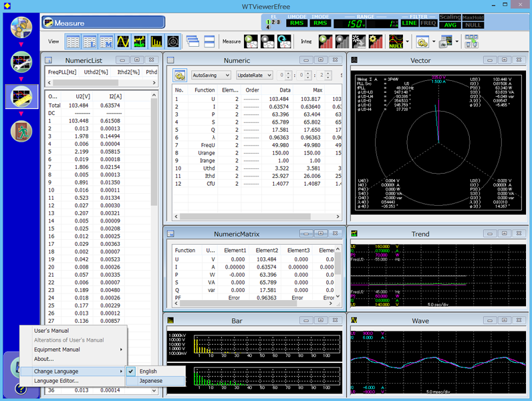
Task: Click the Exit door sidebar icon
Action: (x=21, y=131)
